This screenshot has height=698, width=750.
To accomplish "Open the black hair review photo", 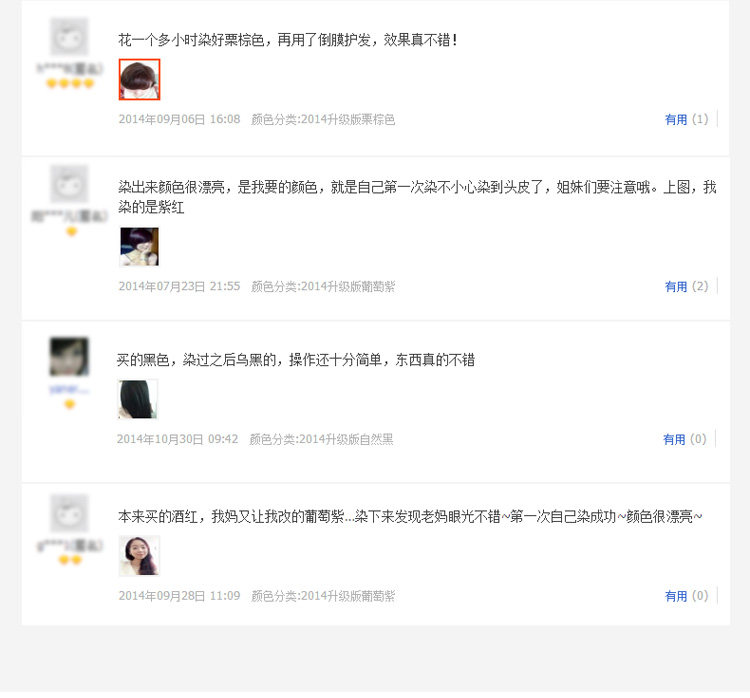I will pos(138,399).
